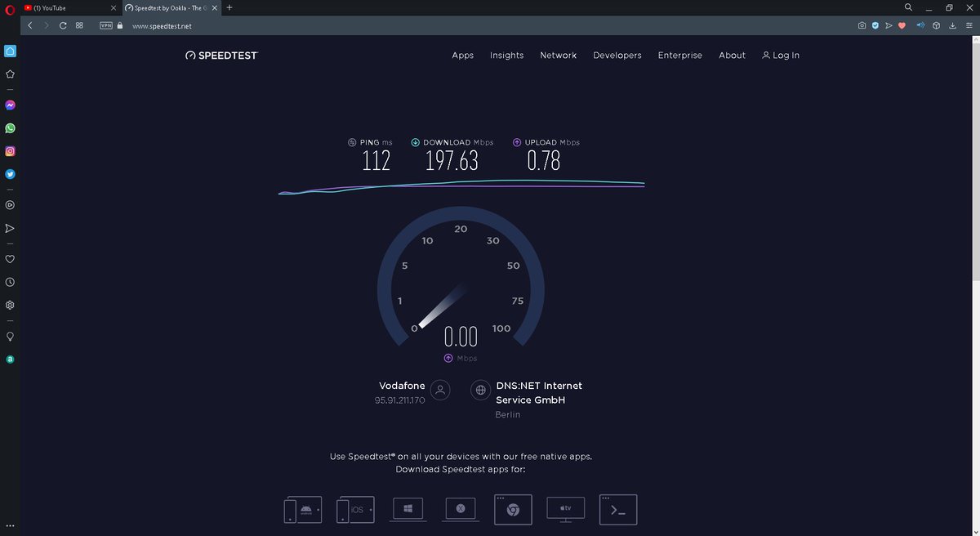Close the Speedtest by Ookla tab

click(x=215, y=7)
